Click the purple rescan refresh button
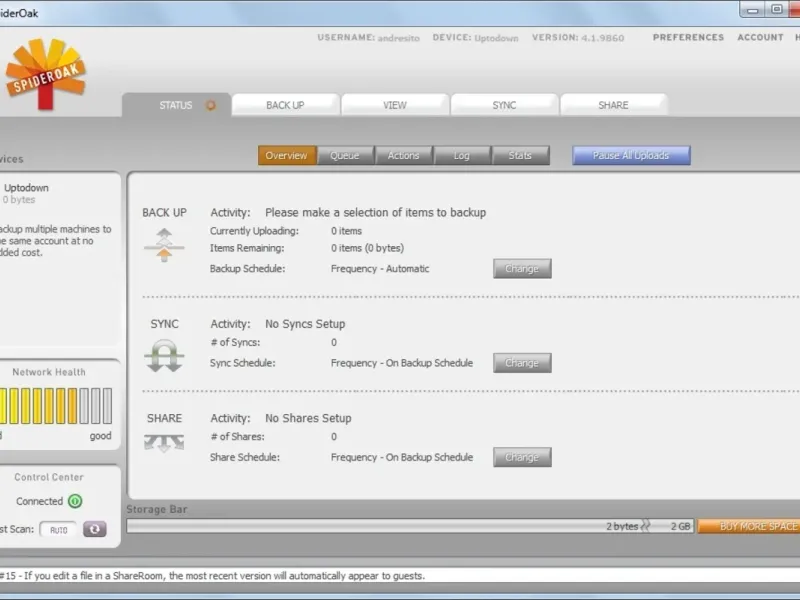 click(95, 529)
